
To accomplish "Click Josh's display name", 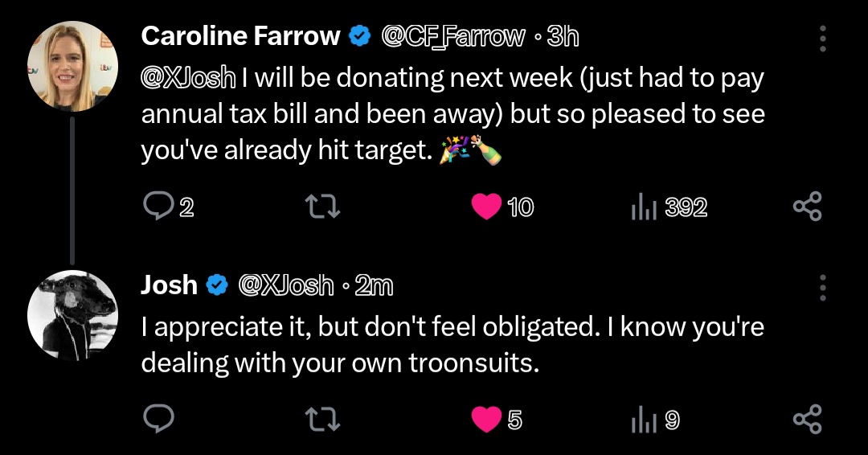I will tap(169, 285).
